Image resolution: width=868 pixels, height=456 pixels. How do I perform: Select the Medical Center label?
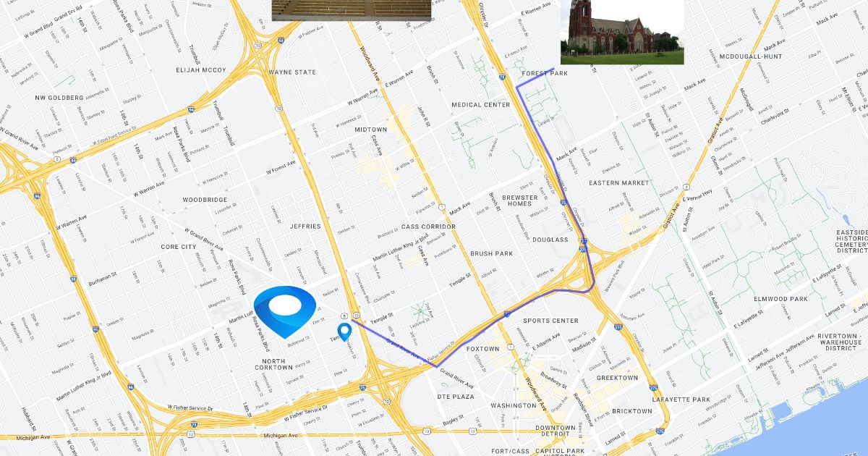[x=481, y=105]
